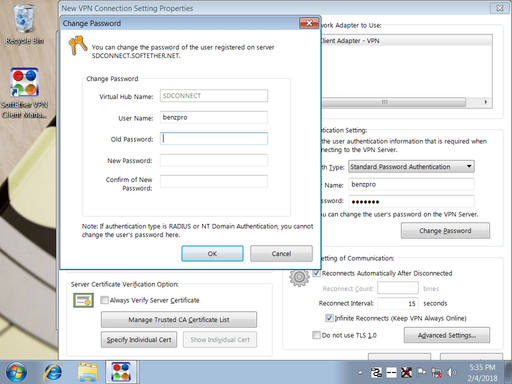Click the keys icon in Change Password dialog
512x384 pixels.
click(77, 46)
